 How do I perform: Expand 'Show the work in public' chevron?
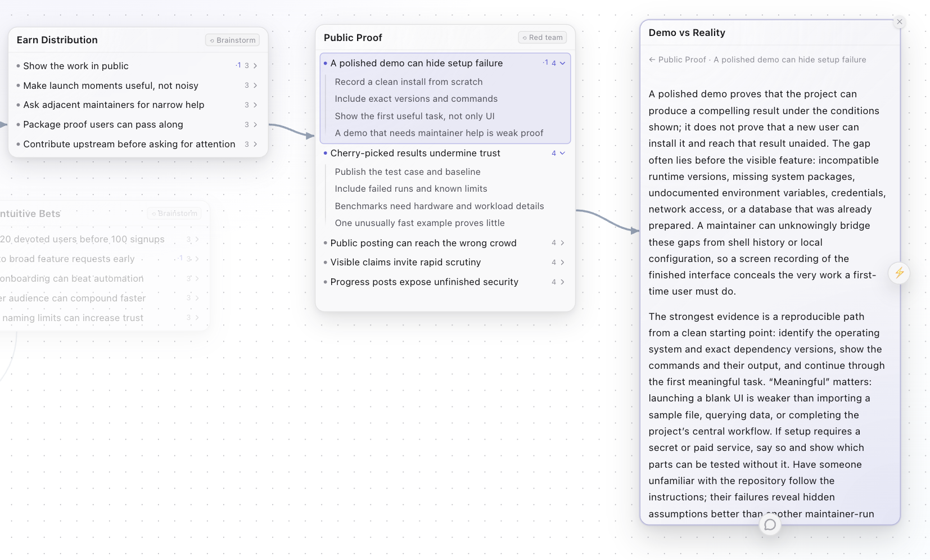255,66
